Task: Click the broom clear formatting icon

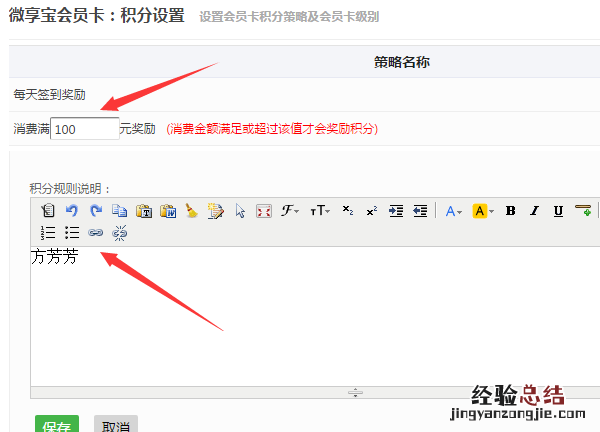Action: [191, 211]
